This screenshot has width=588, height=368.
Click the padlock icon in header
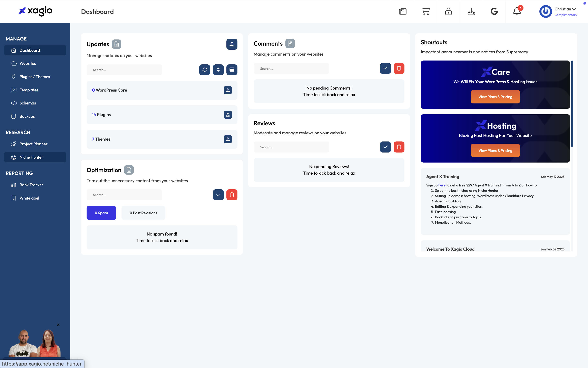tap(448, 11)
